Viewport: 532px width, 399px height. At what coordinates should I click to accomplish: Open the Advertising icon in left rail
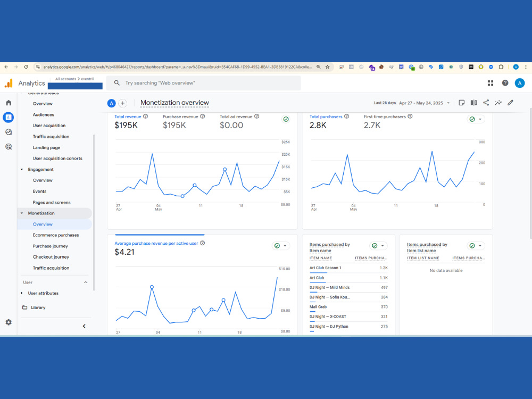(9, 147)
